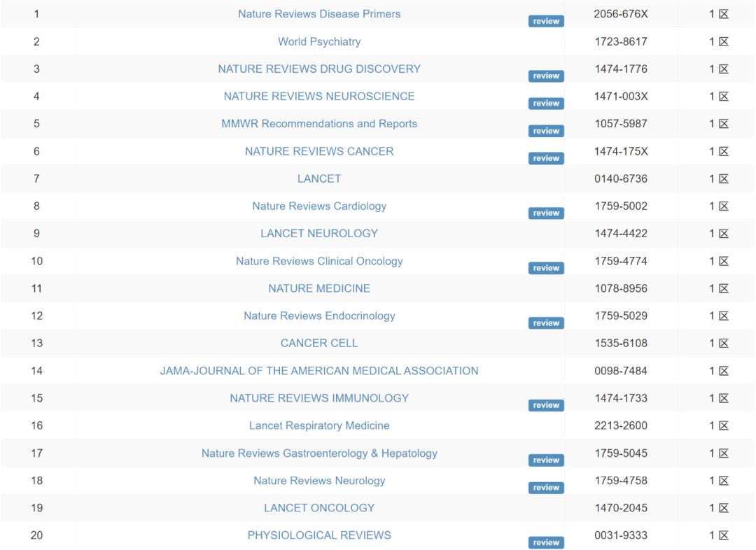Open JAMA-JOURNAL OF THE AMERICAN MEDICAL ASSOCIATION link
This screenshot has height=550, width=756.
tap(319, 371)
